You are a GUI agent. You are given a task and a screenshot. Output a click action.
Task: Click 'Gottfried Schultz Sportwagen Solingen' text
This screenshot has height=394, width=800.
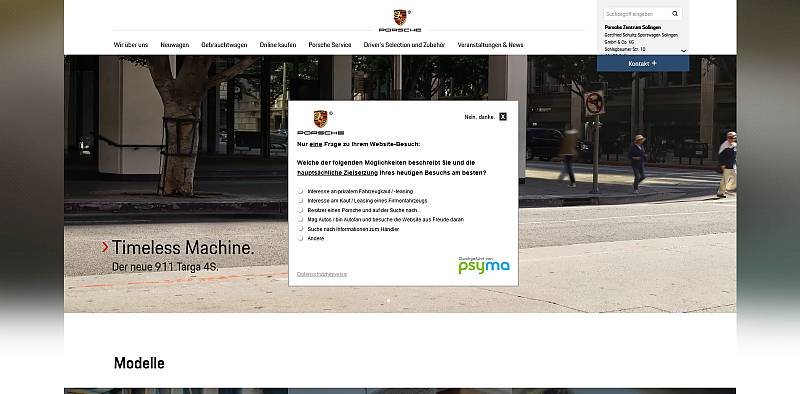pos(641,35)
